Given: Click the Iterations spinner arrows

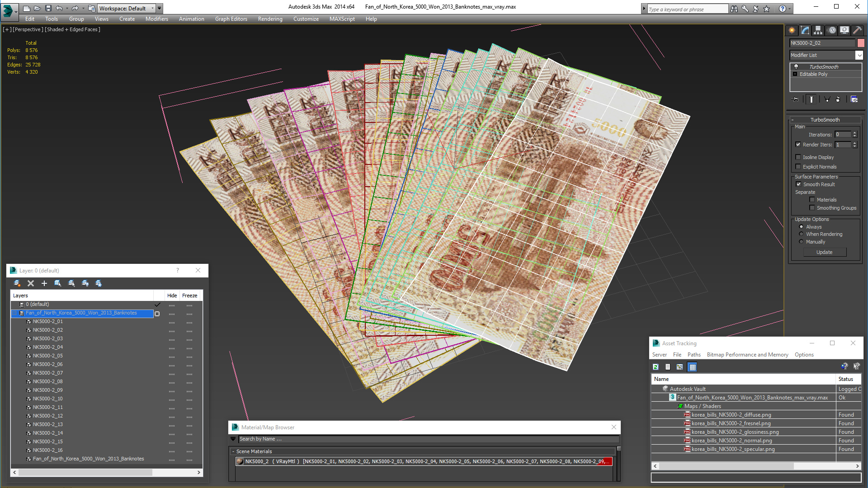Looking at the screenshot, I should [854, 135].
